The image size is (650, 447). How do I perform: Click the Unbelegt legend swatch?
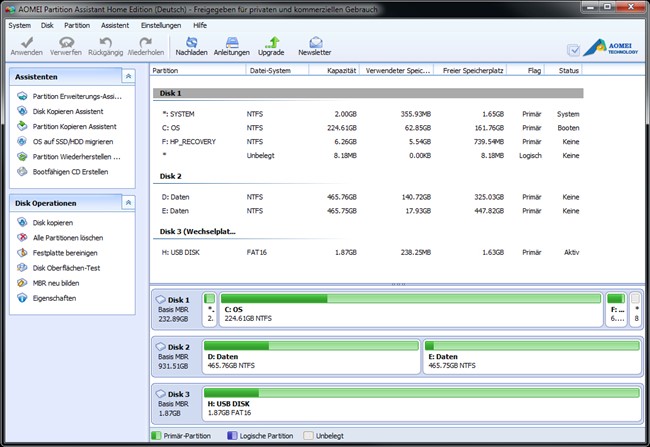[x=308, y=435]
